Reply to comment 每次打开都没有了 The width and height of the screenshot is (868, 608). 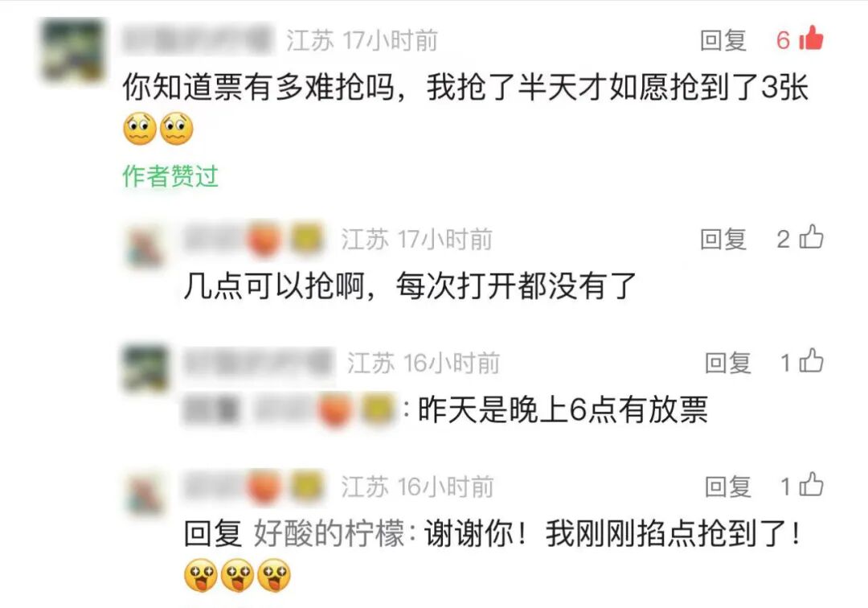point(723,239)
